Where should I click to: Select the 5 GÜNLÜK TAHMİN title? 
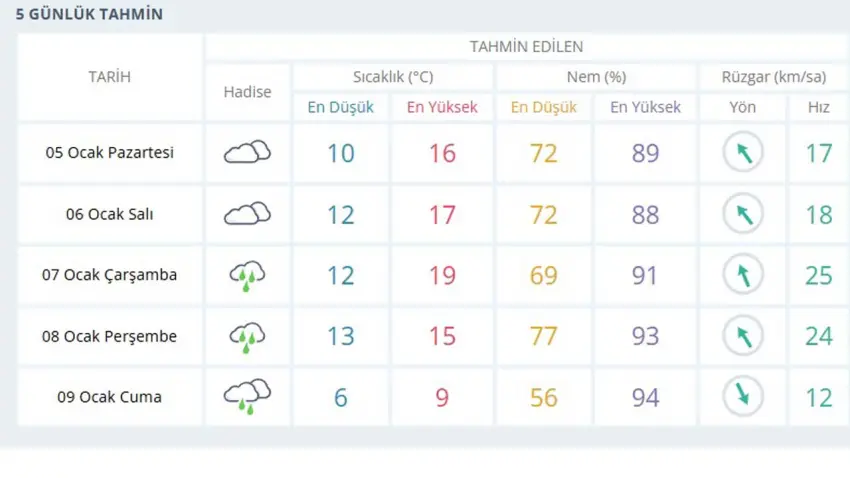[x=89, y=15]
